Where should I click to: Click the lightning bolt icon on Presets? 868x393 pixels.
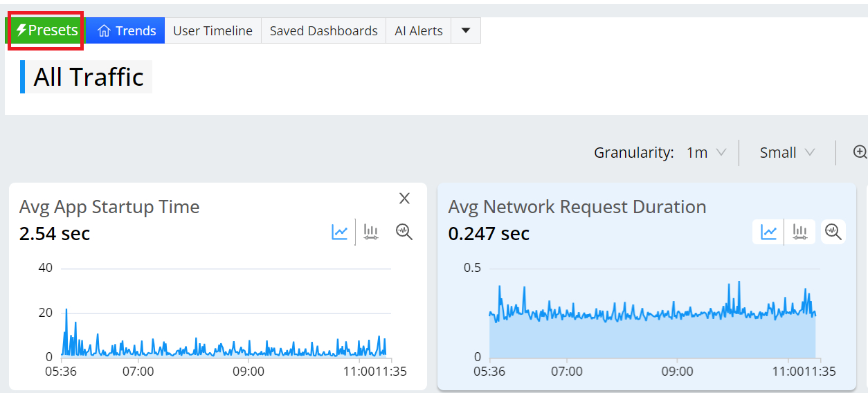coord(21,30)
